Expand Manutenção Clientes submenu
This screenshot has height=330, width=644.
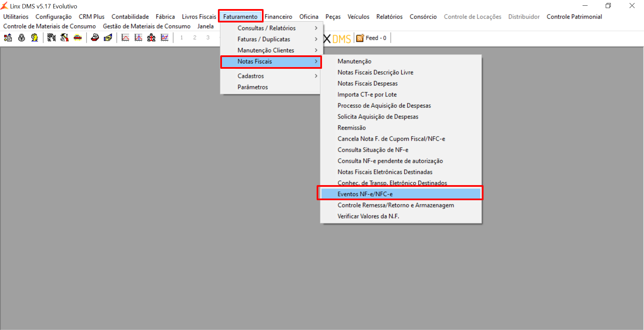click(x=271, y=50)
